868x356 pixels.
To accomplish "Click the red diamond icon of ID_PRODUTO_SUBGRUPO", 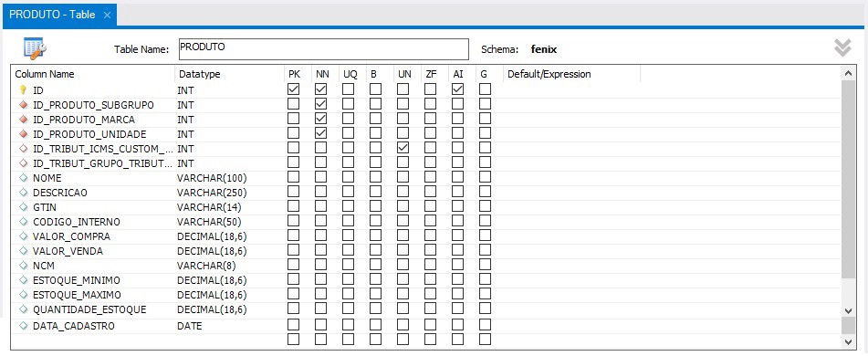I will tap(23, 105).
